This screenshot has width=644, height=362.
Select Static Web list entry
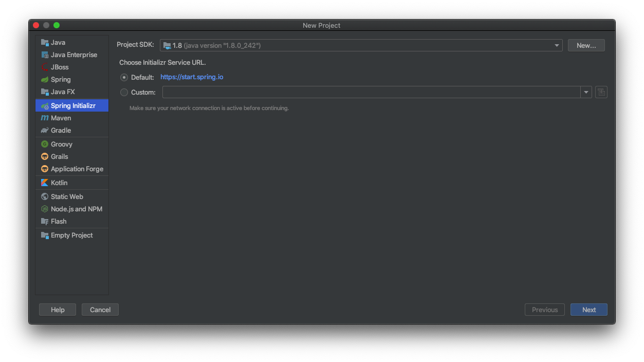72,196
